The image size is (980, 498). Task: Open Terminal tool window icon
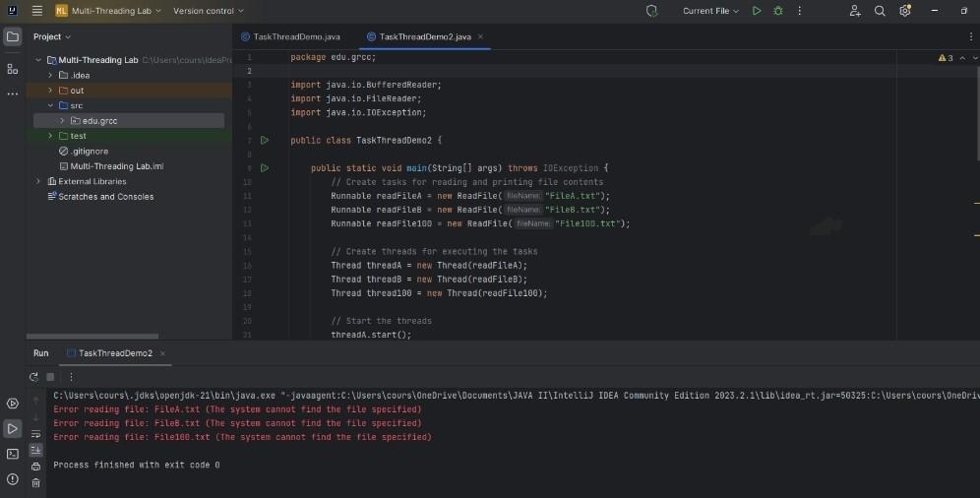click(x=13, y=454)
